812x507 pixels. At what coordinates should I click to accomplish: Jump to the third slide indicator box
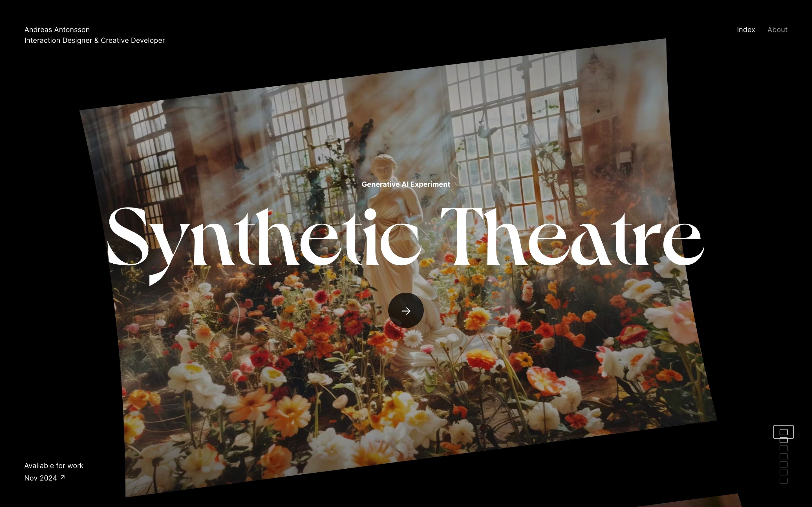783,448
